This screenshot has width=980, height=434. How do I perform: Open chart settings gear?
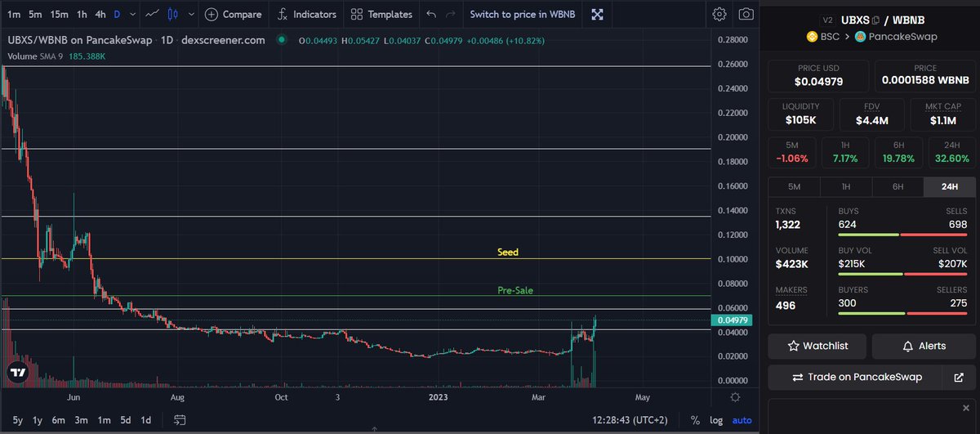719,14
